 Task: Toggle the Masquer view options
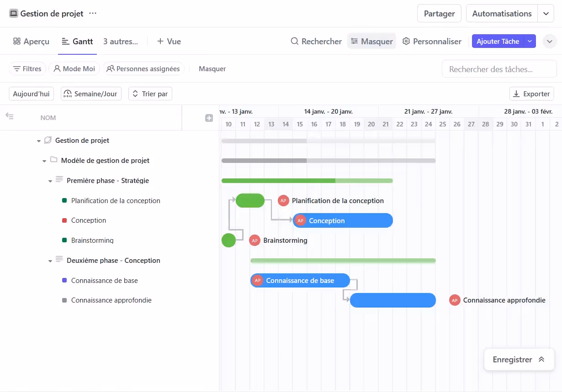[371, 41]
